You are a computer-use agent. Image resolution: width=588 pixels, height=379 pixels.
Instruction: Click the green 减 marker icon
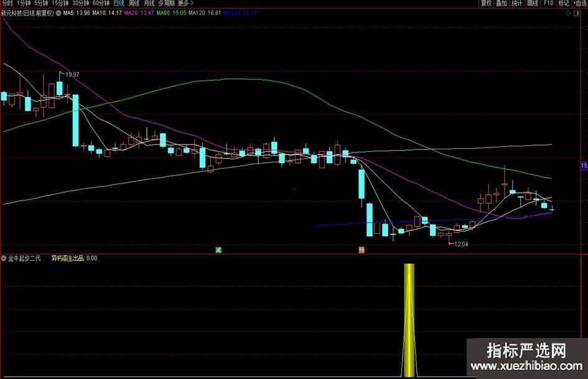[218, 250]
